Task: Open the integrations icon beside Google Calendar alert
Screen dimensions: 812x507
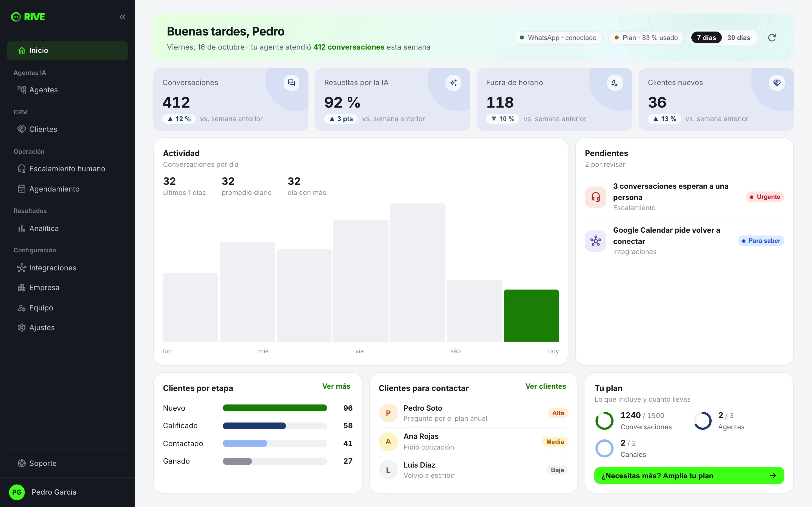Action: pyautogui.click(x=595, y=241)
